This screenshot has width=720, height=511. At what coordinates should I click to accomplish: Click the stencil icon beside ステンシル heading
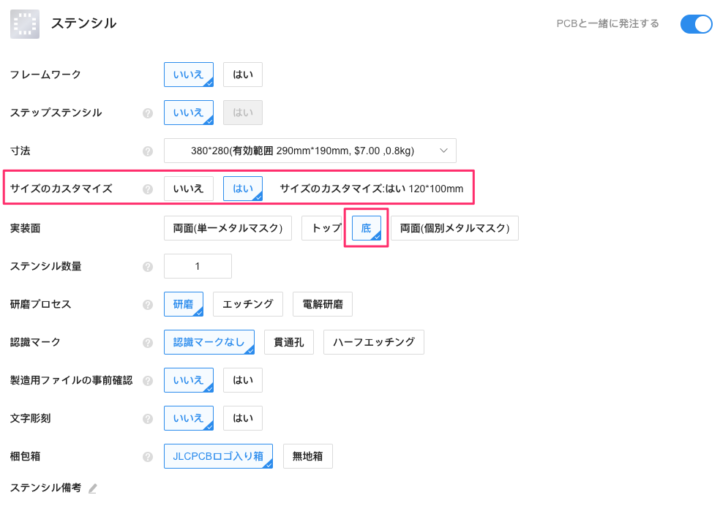[25, 23]
